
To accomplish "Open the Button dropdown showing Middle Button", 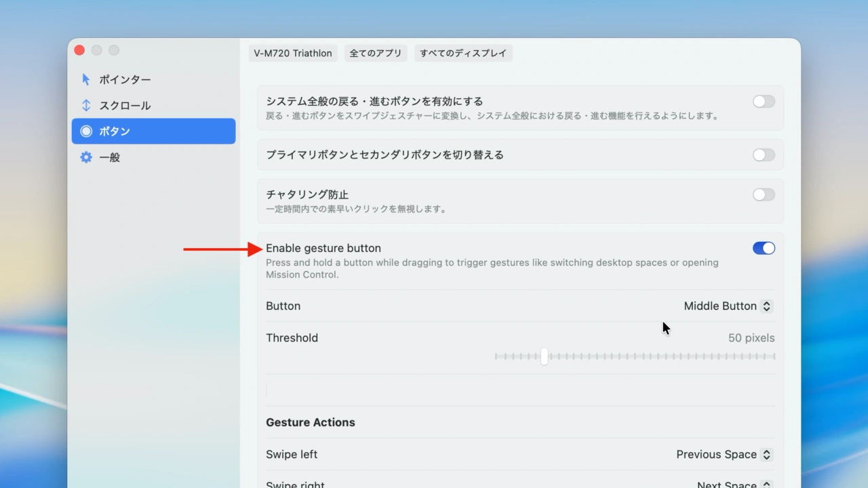I will [x=727, y=306].
